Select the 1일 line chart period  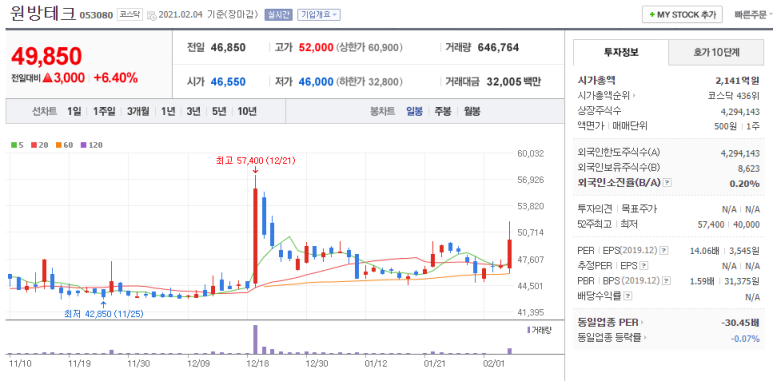pos(74,111)
